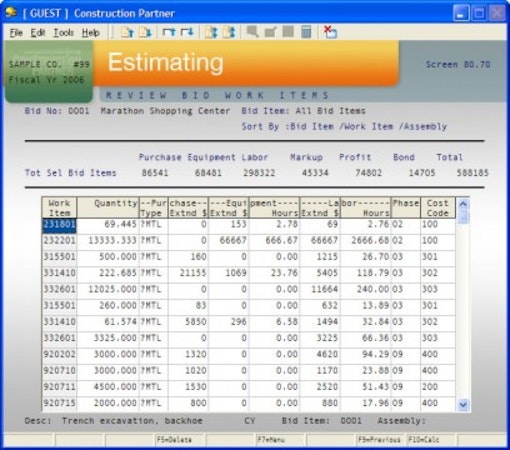Open the Help menu
Viewport: 510px width, 450px height.
91,33
